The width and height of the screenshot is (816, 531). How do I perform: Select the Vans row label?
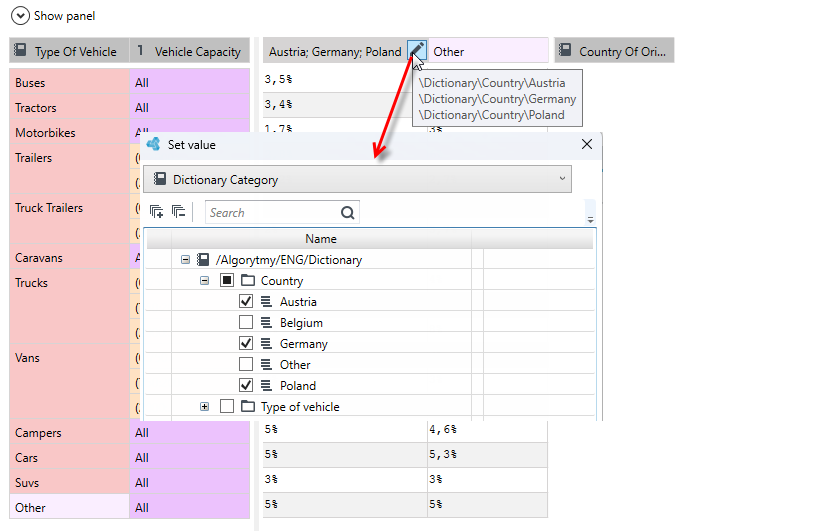[x=69, y=382]
